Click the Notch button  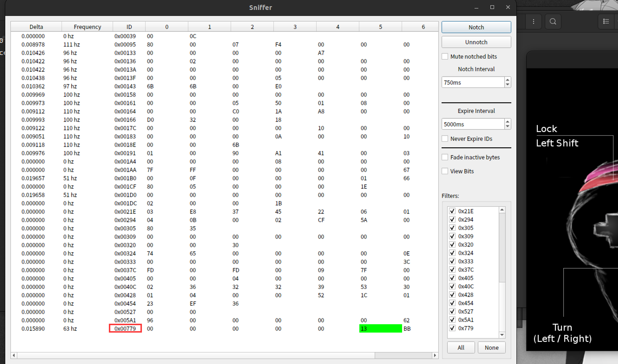pyautogui.click(x=476, y=27)
